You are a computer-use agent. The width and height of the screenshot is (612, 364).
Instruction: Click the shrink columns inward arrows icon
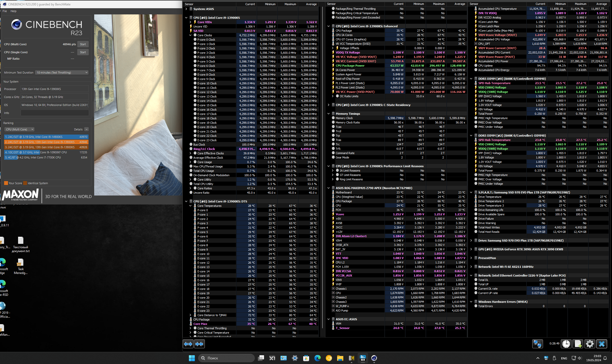199,344
